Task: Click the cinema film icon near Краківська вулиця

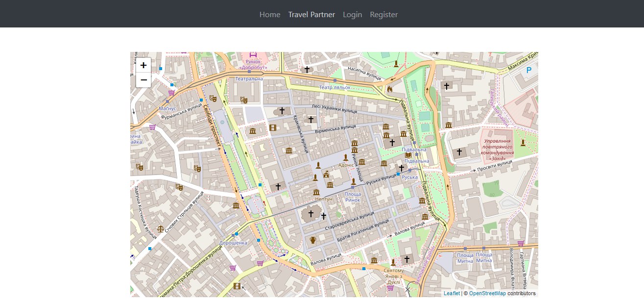Action: tap(273, 127)
